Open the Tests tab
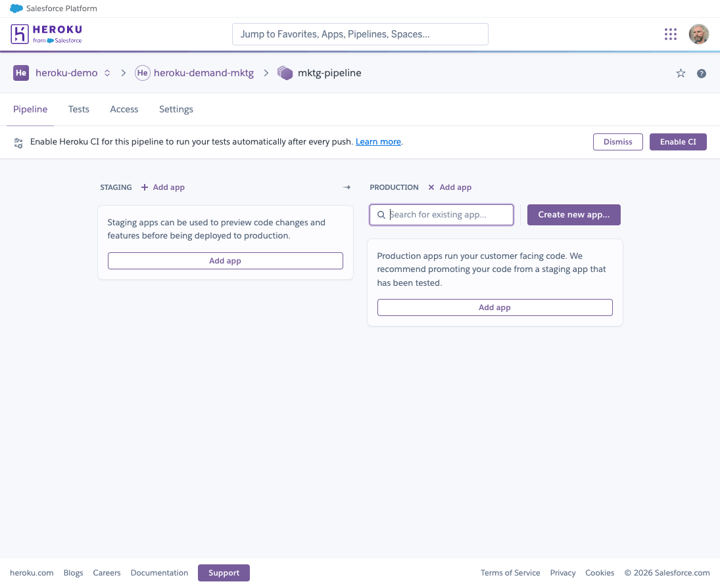The width and height of the screenshot is (720, 588). pos(78,109)
